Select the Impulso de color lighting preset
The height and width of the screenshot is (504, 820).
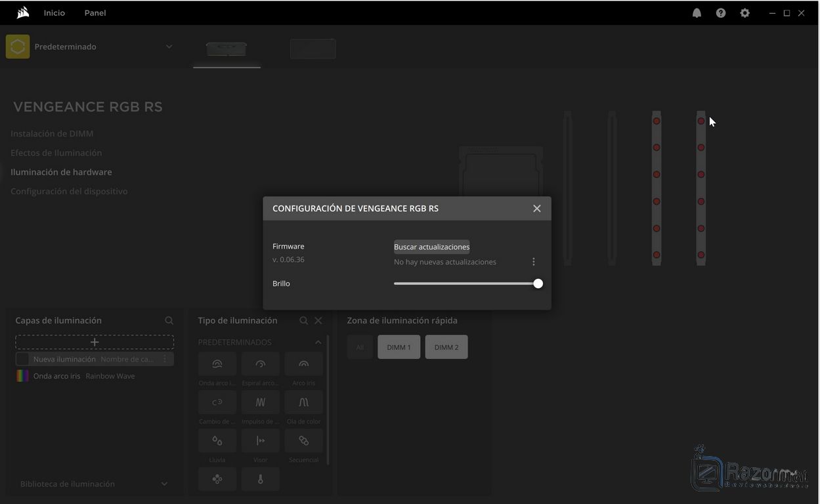pos(261,402)
